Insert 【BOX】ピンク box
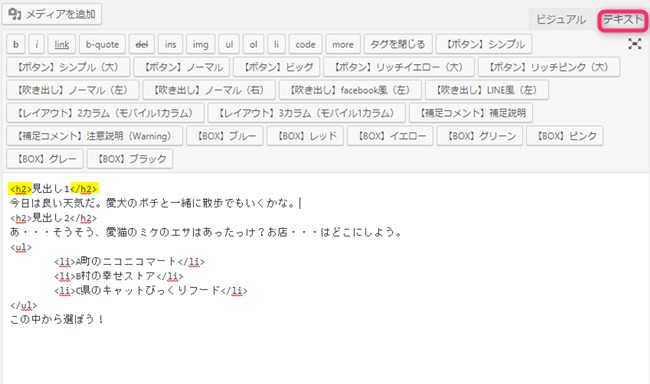 (565, 136)
